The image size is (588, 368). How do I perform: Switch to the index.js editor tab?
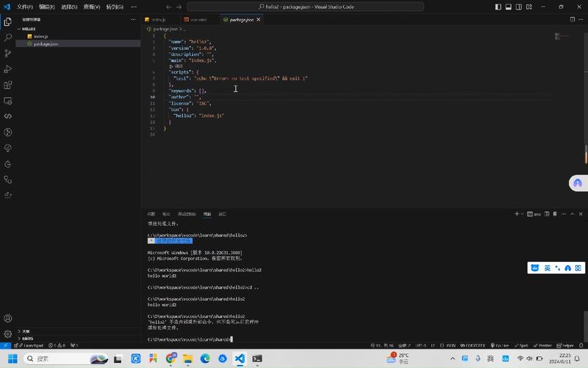(159, 20)
